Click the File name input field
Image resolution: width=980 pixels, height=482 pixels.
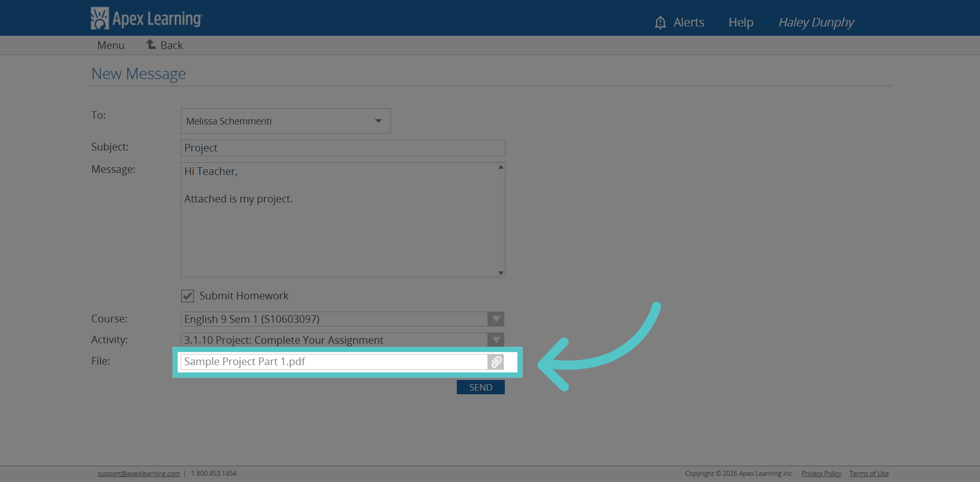pyautogui.click(x=334, y=362)
